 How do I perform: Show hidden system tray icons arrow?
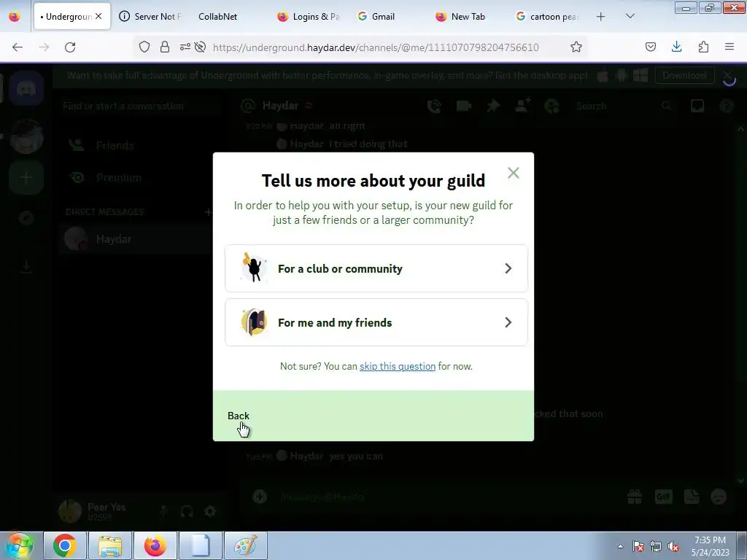pos(620,546)
